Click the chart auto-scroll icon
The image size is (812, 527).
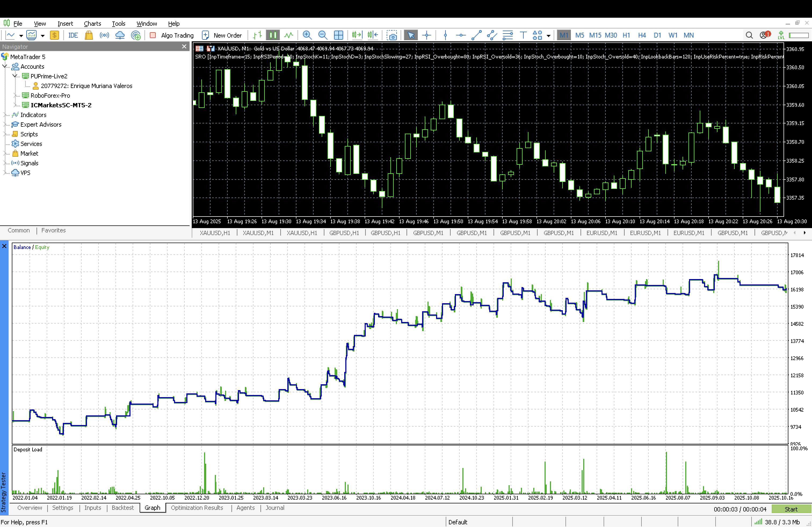click(357, 35)
